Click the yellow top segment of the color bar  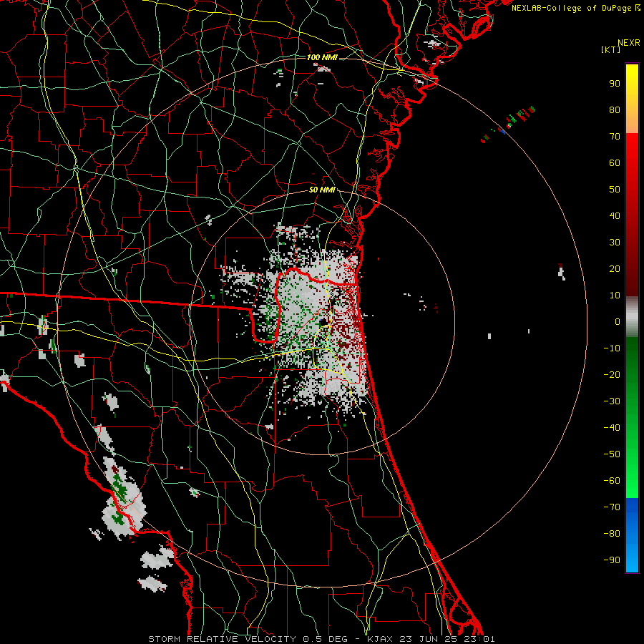click(632, 99)
